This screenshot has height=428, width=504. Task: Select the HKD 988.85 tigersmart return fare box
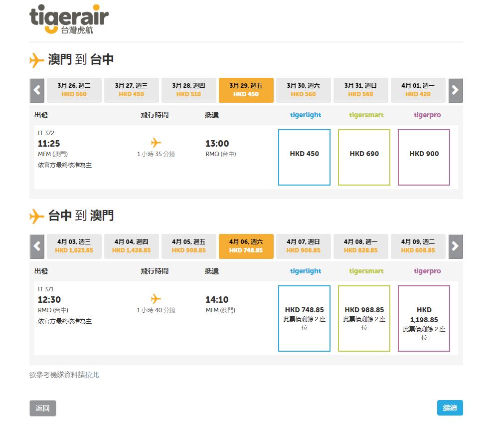364,318
